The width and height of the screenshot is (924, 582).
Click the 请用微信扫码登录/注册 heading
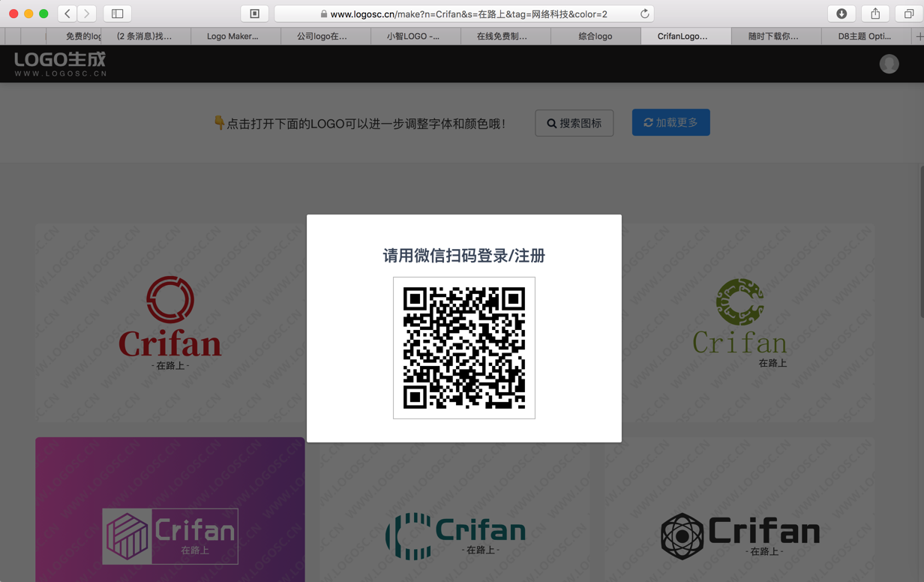coord(464,256)
